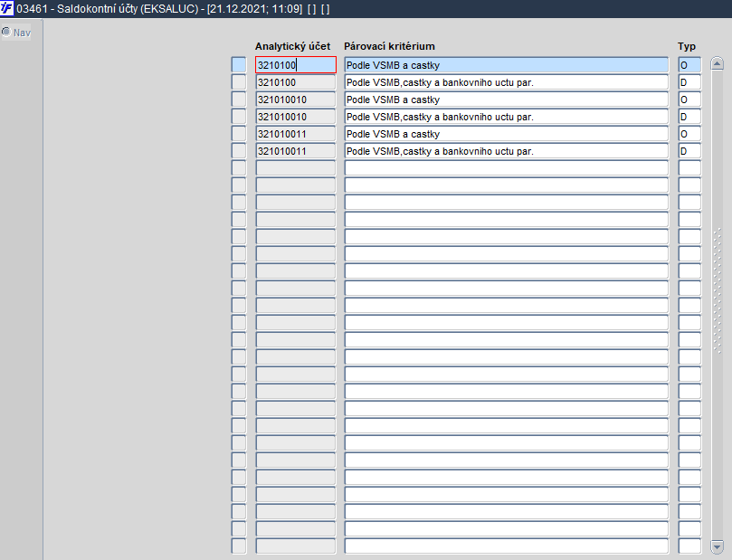Click the dotted scrollbar thumb
The image size is (732, 560).
(x=718, y=290)
